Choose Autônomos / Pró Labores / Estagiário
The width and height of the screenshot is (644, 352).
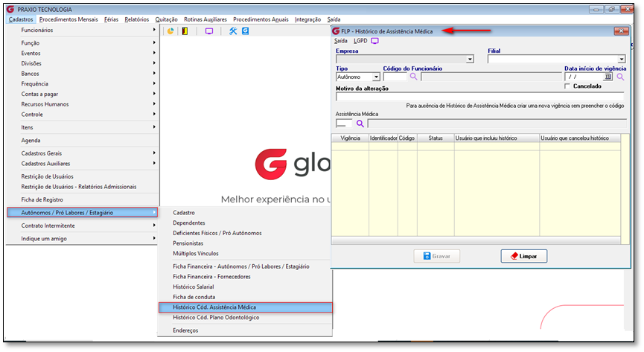click(83, 213)
